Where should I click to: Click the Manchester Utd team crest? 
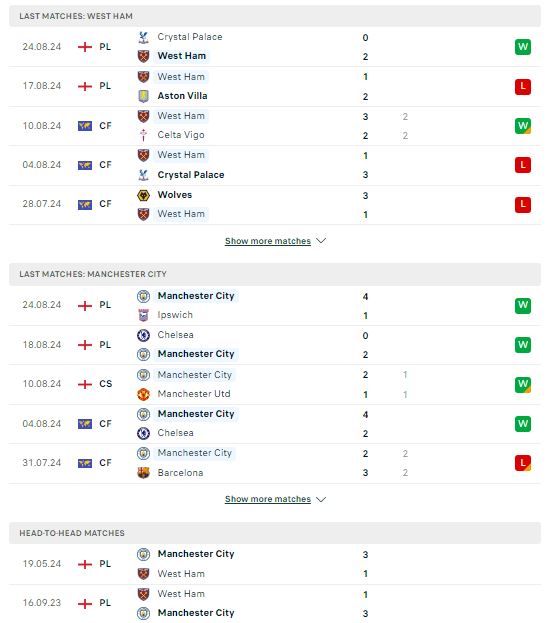tap(143, 394)
